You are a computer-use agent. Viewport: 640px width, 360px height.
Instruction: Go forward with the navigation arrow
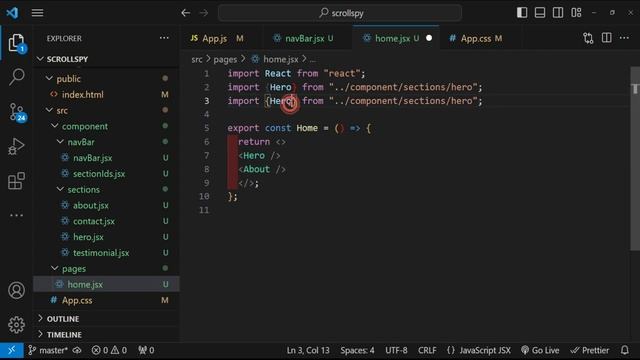click(204, 13)
